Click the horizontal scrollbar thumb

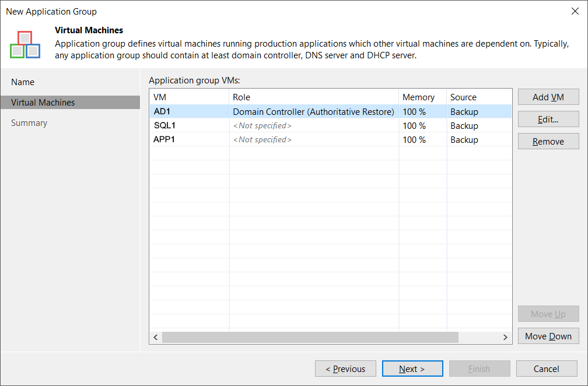[310, 337]
